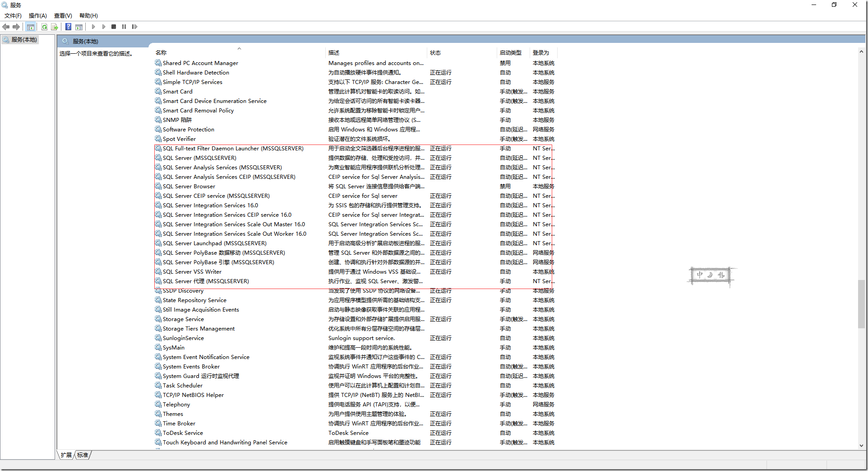Open the 查看(V) menu
Image resolution: width=868 pixels, height=471 pixels.
tap(63, 15)
